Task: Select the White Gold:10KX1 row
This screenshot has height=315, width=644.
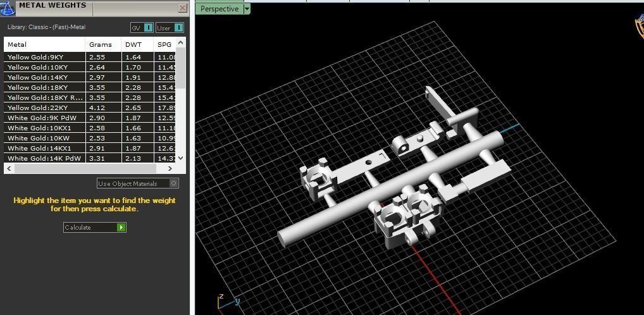Action: [90, 128]
